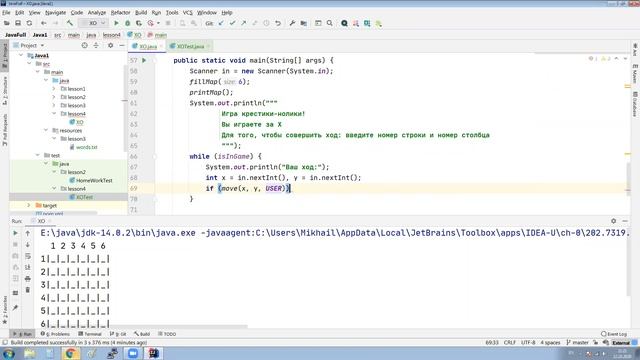The image size is (640, 360).
Task: Hide the Project panel with minus icon
Action: point(122,45)
